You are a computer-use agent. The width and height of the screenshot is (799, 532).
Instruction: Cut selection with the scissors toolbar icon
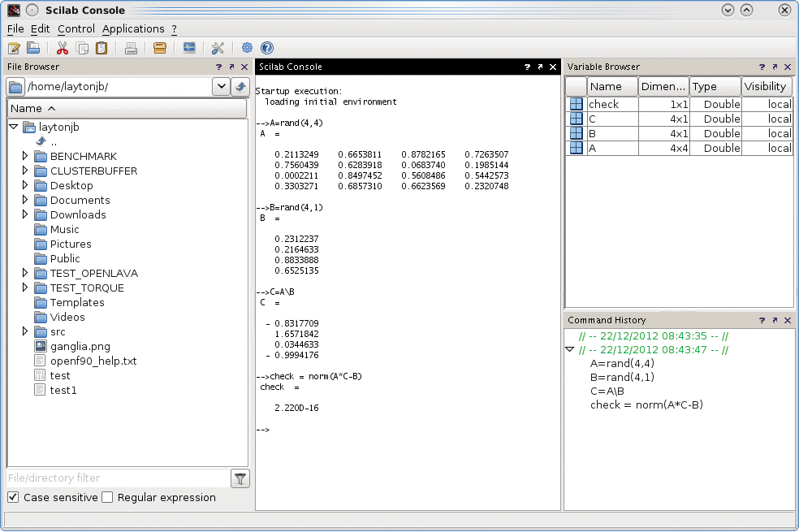pos(62,48)
